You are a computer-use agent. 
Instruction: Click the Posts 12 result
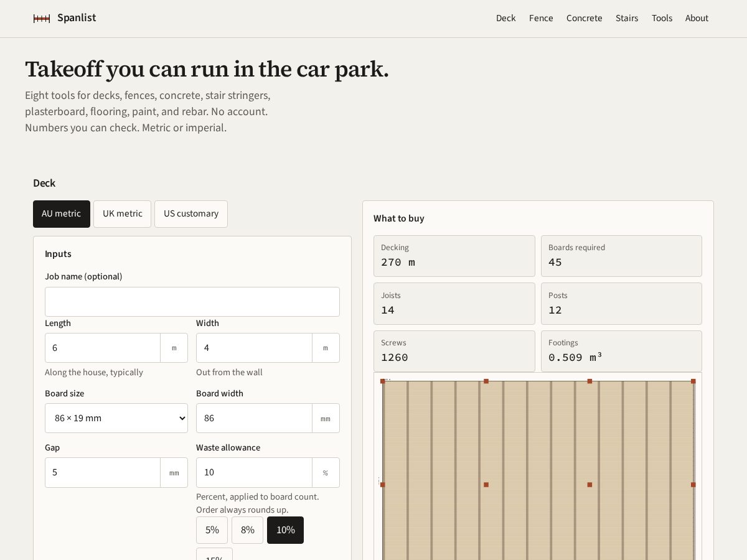point(621,304)
